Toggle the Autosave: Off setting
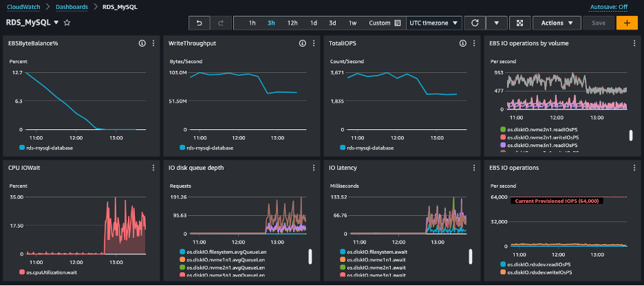The width and height of the screenshot is (644, 286). tap(608, 7)
